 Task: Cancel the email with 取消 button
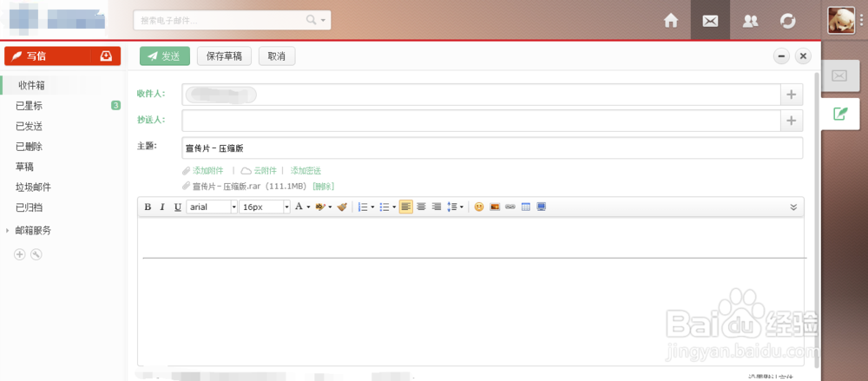[x=277, y=56]
